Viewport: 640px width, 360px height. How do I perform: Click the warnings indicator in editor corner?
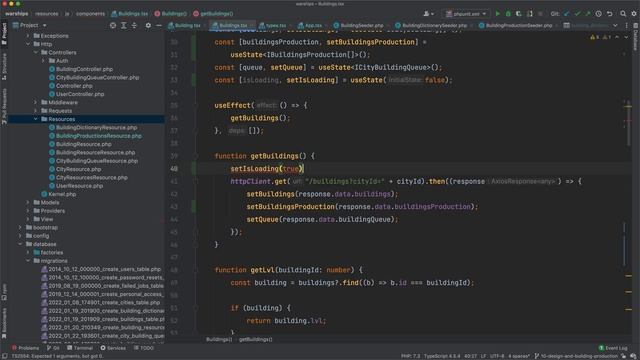[x=600, y=37]
